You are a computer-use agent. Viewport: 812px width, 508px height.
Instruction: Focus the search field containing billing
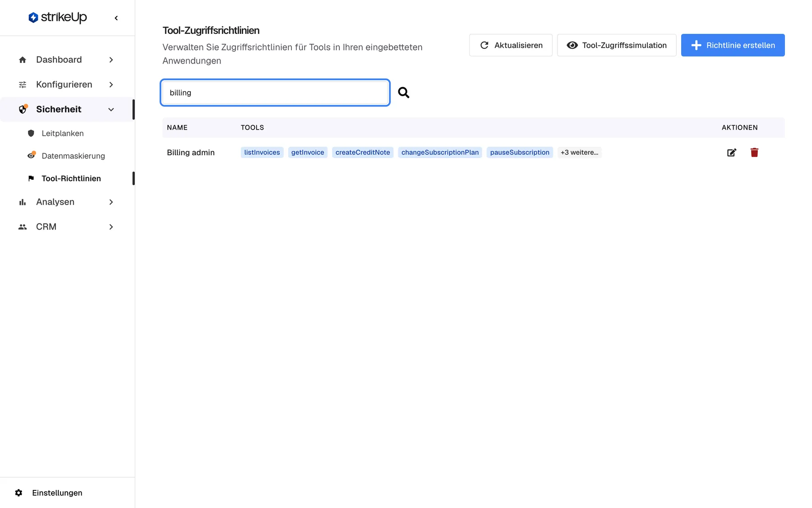pos(275,93)
